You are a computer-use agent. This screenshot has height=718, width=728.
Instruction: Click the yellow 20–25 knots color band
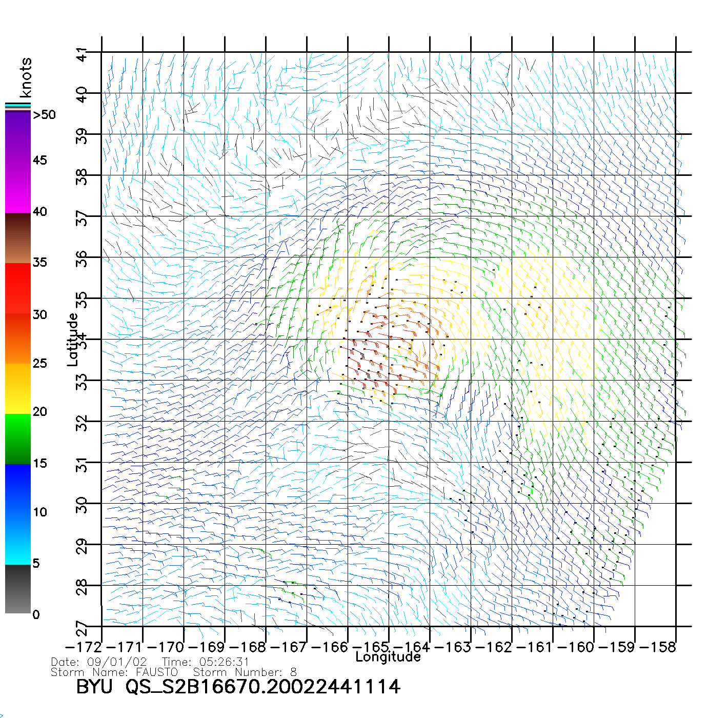pos(18,388)
